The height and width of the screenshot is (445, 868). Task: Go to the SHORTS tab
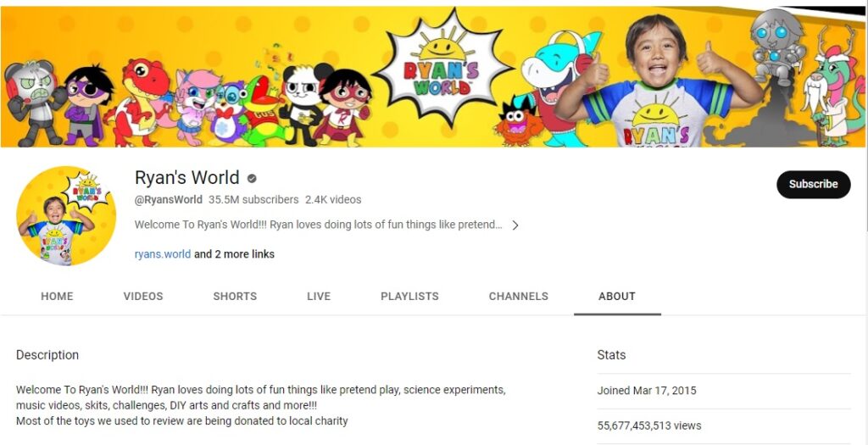point(235,297)
